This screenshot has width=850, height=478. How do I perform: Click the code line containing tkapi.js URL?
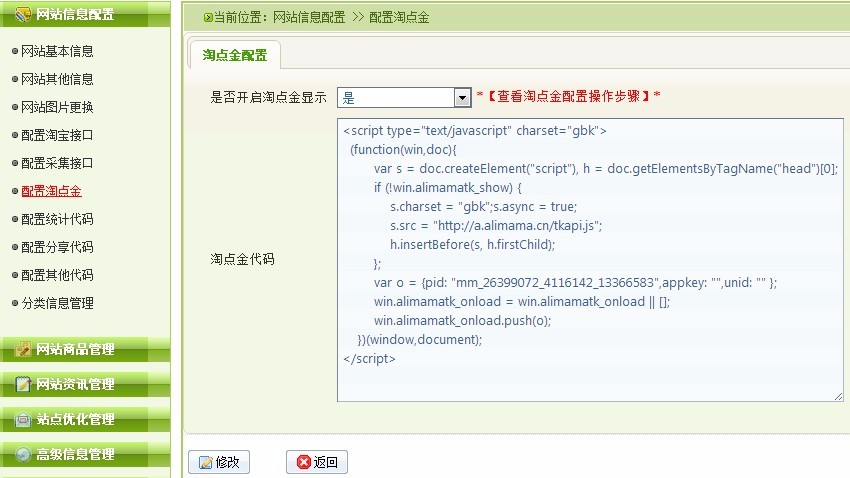pos(496,225)
